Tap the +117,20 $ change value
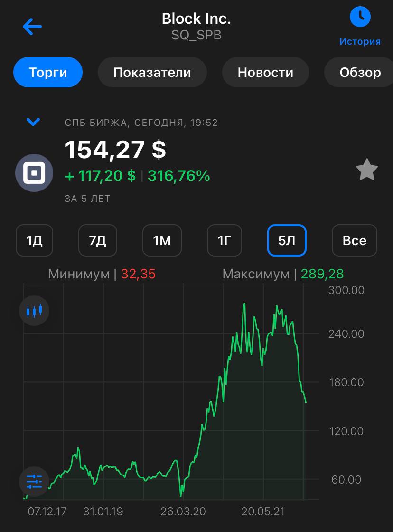This screenshot has width=393, height=532. [100, 176]
